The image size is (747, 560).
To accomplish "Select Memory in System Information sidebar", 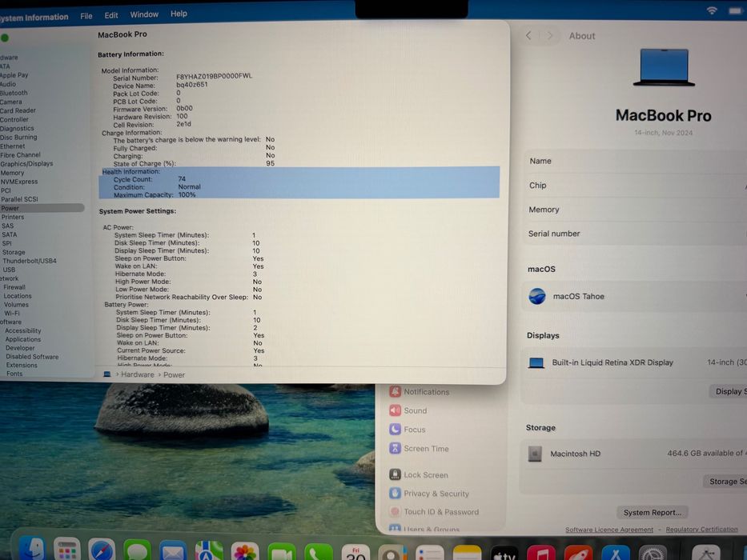I will point(12,173).
